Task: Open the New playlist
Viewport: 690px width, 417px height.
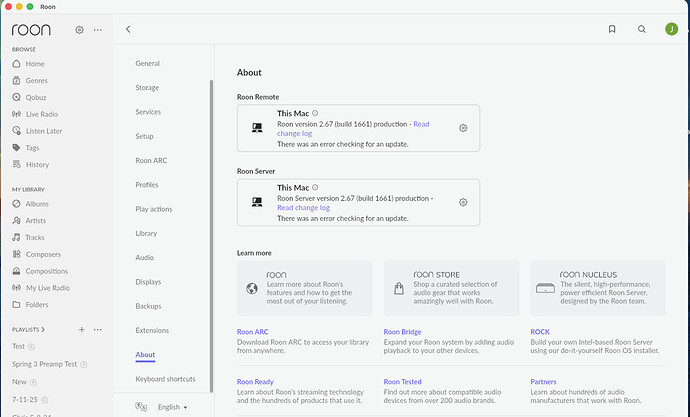Action: click(x=19, y=382)
